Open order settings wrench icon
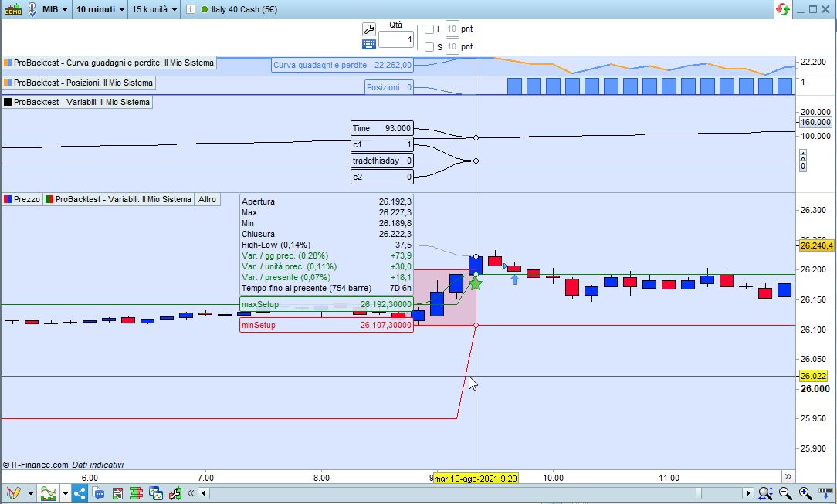The height and width of the screenshot is (504, 837). point(368,29)
